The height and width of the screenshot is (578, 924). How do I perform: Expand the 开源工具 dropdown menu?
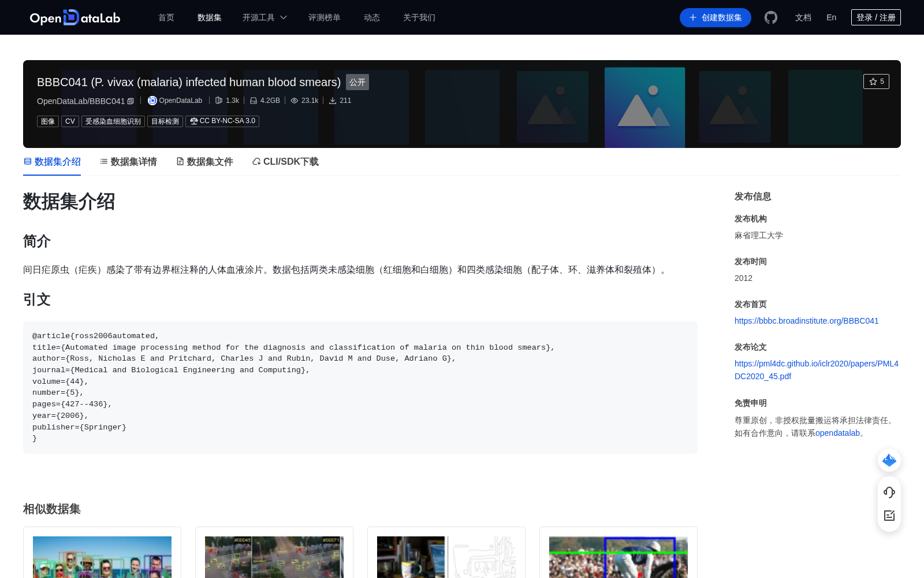click(x=264, y=18)
